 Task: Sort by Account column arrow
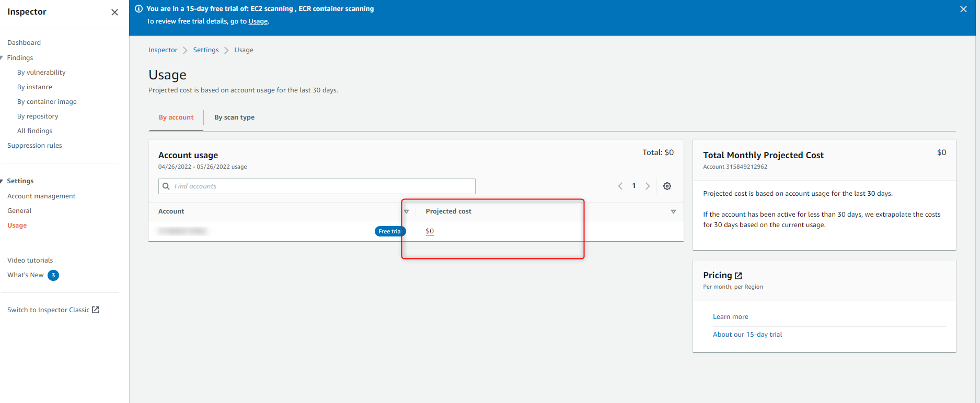pos(406,211)
